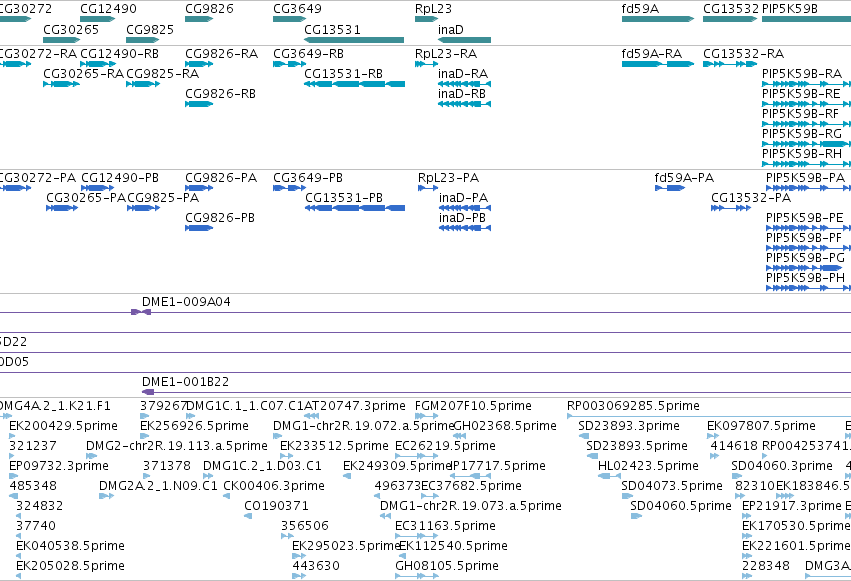Click EST EC26219.5prime

pyautogui.click(x=416, y=456)
